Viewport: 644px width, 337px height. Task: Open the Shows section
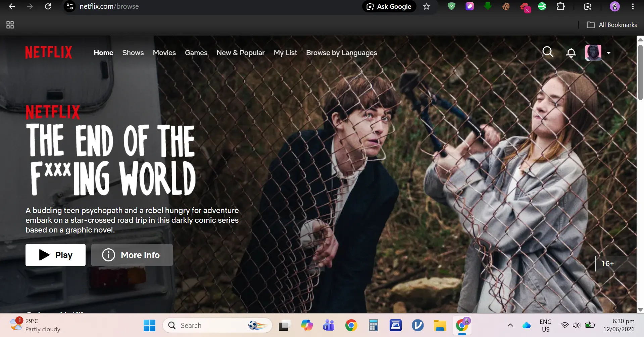tap(133, 53)
